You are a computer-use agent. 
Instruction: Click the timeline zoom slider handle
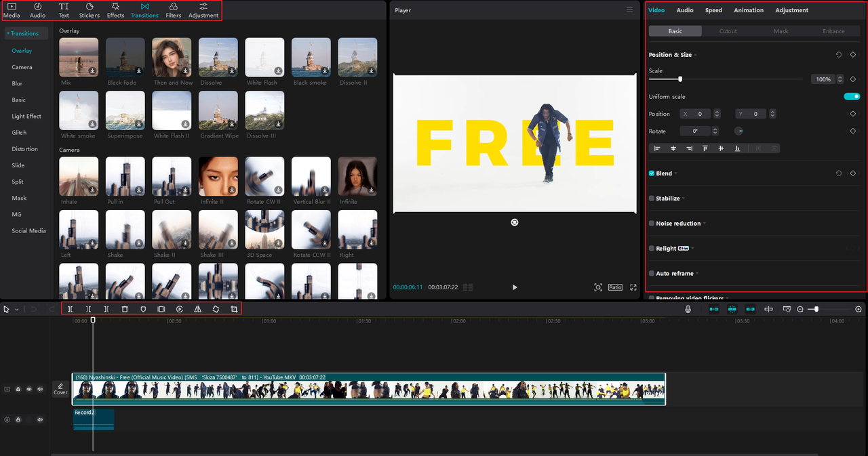click(x=816, y=309)
